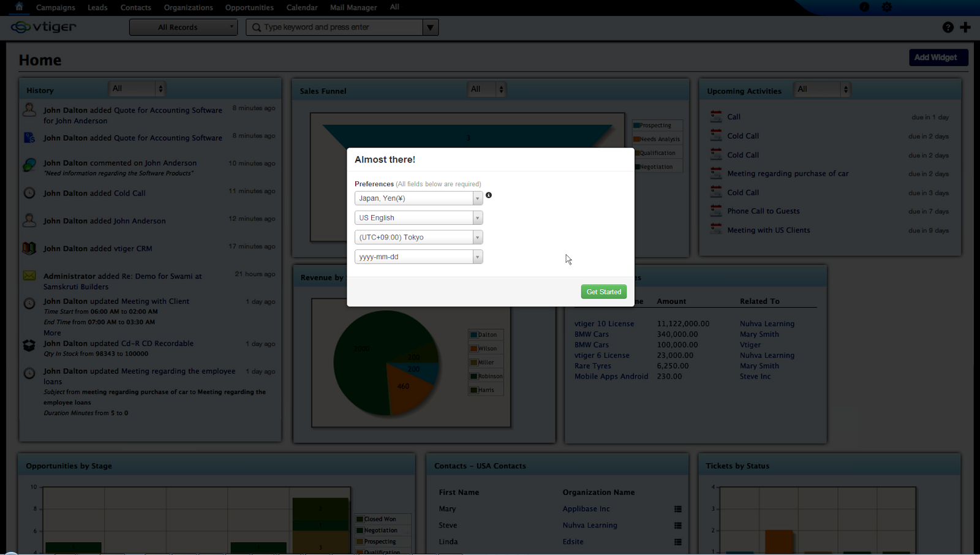Viewport: 980px width, 555px height.
Task: Open the Opportunities menu
Action: (x=249, y=7)
